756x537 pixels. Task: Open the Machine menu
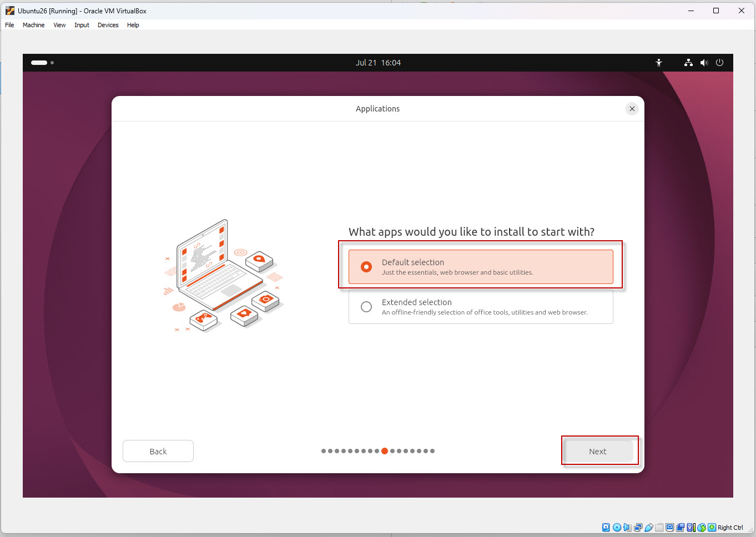(x=33, y=25)
